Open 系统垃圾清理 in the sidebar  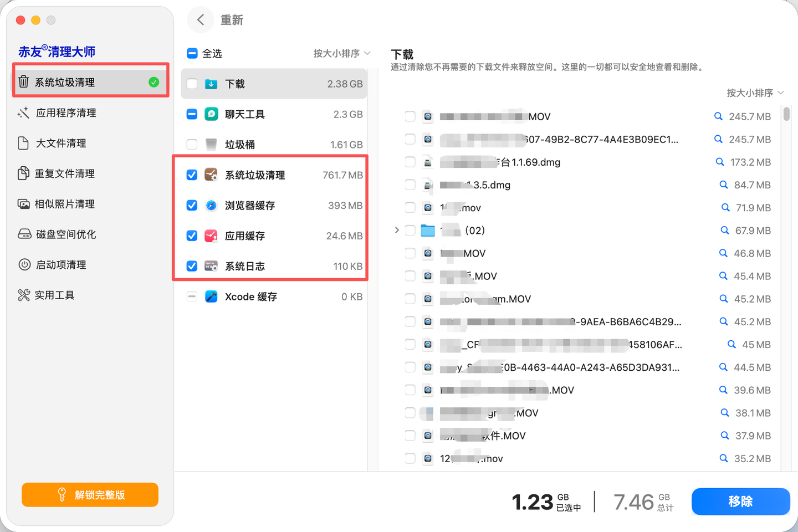[91, 82]
